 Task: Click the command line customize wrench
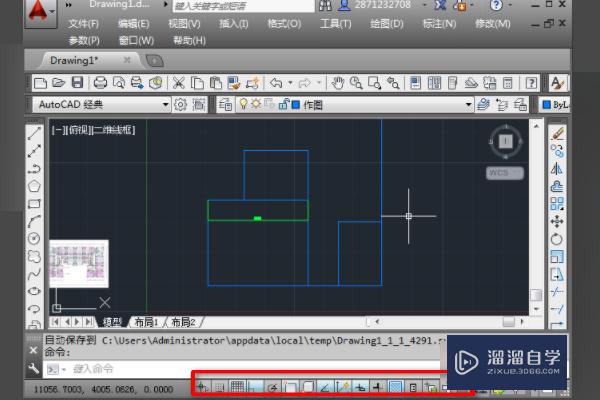(x=33, y=369)
